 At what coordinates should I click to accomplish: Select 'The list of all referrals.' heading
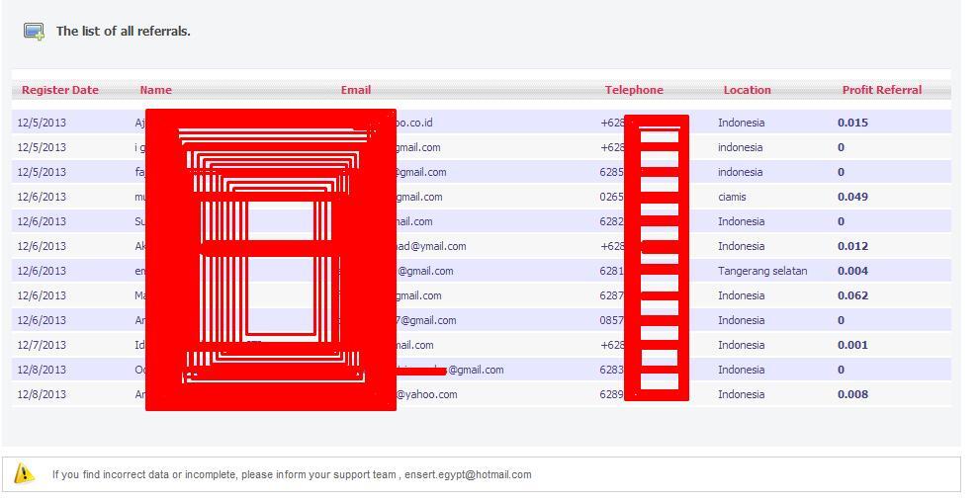[x=124, y=32]
